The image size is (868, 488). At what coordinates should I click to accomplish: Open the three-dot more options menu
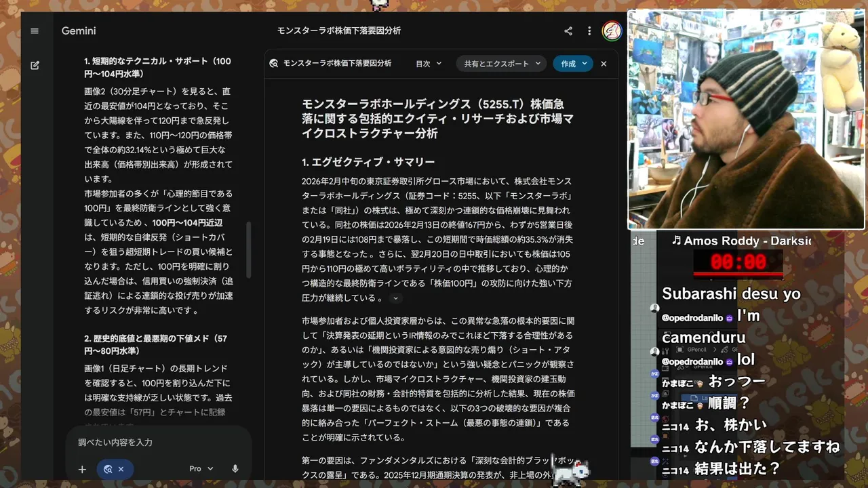click(x=589, y=31)
